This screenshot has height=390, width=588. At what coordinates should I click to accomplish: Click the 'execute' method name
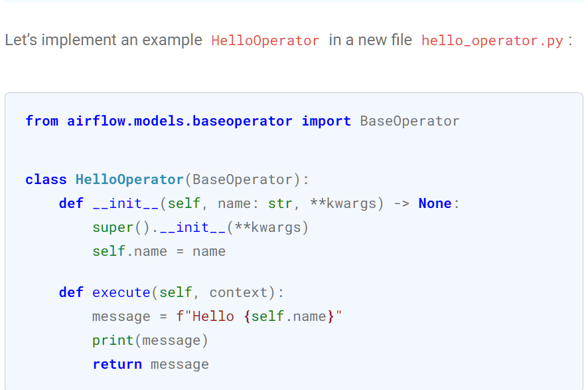pyautogui.click(x=121, y=292)
